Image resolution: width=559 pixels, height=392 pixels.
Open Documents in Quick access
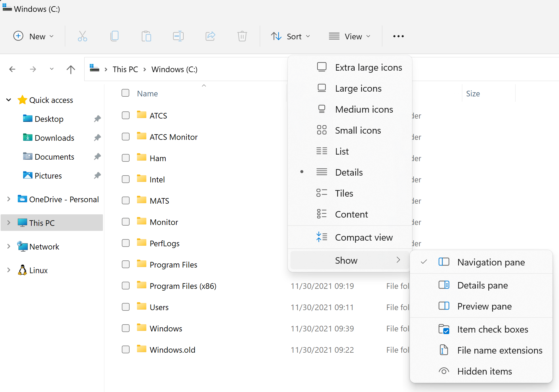tap(54, 157)
